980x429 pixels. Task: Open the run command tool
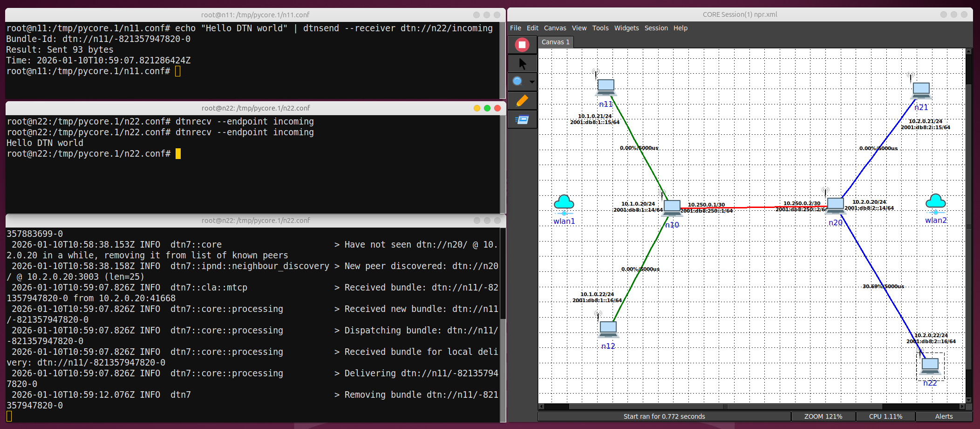pyautogui.click(x=522, y=120)
